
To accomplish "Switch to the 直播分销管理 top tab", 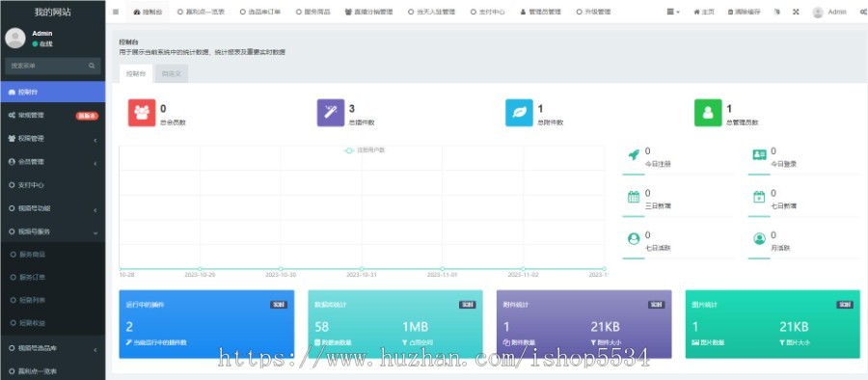I will coord(368,12).
